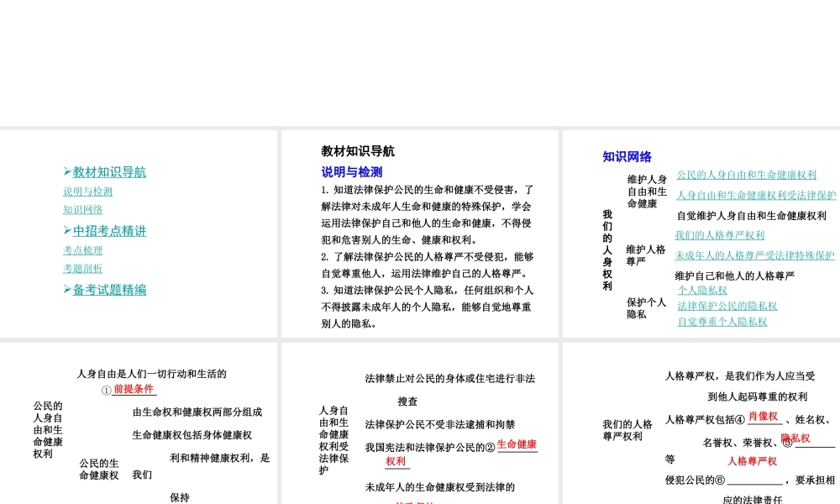Open the 教材知识导航 link
The width and height of the screenshot is (840, 504).
coord(109,172)
